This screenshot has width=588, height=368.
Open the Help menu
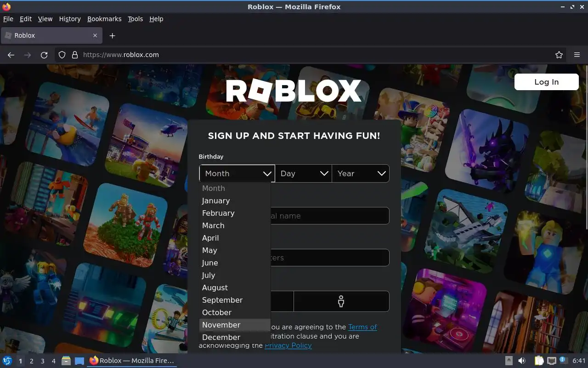tap(156, 19)
